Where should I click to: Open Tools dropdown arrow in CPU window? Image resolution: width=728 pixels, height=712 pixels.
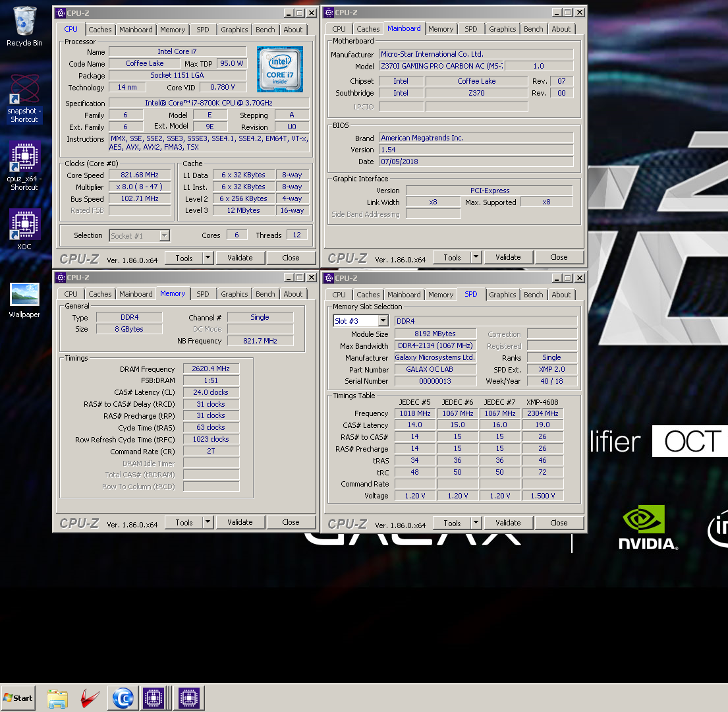(x=208, y=258)
